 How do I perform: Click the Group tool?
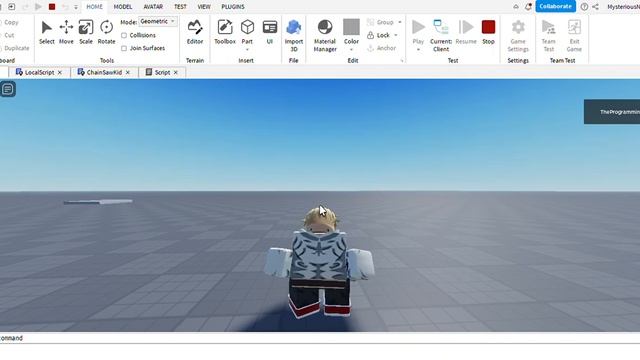point(380,22)
